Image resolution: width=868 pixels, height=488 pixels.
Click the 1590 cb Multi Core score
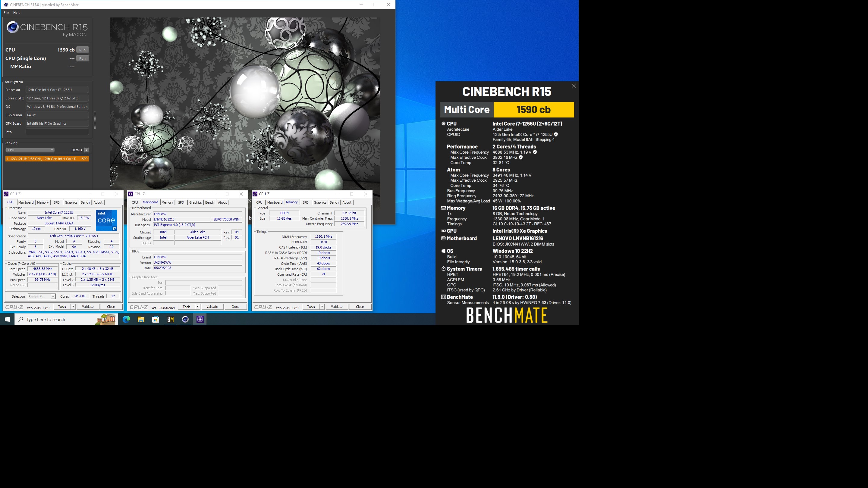[x=534, y=110]
